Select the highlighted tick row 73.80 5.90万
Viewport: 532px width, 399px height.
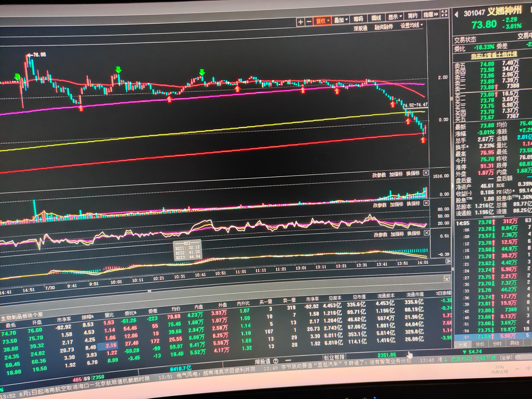click(492, 336)
